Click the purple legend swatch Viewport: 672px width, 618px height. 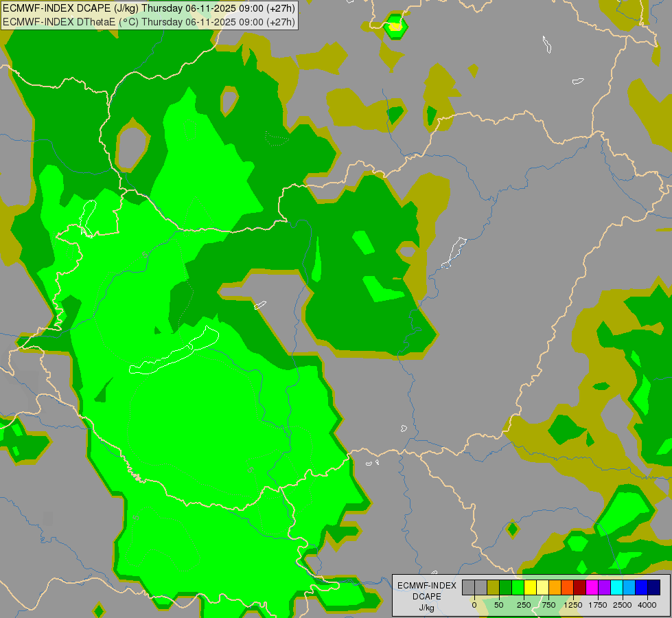(x=605, y=588)
